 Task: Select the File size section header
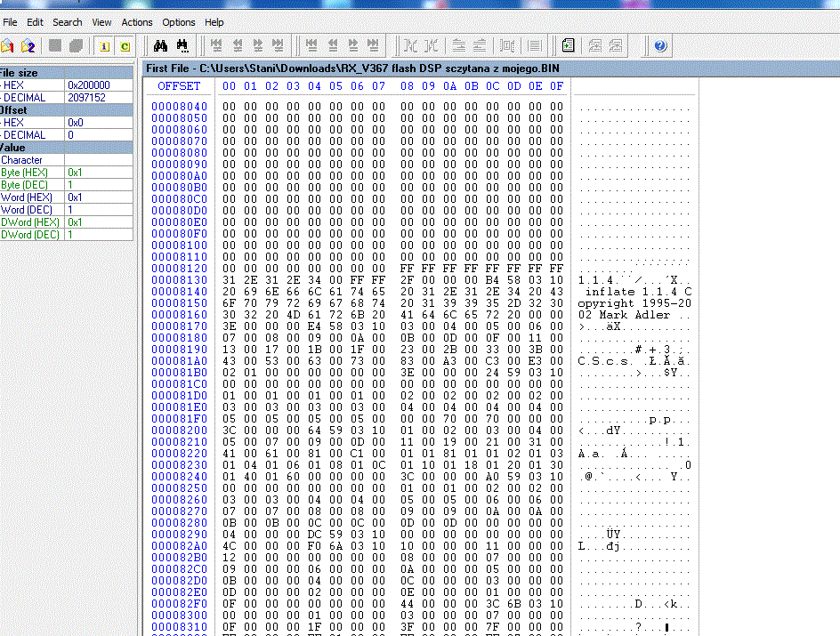click(67, 72)
